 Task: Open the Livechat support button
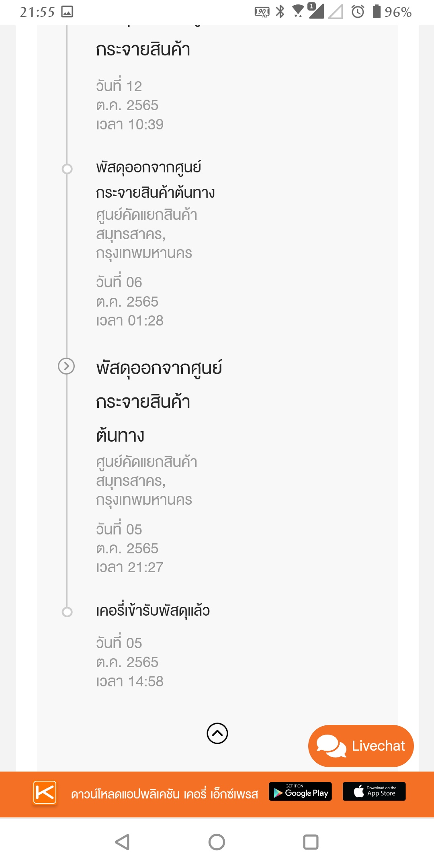click(361, 746)
